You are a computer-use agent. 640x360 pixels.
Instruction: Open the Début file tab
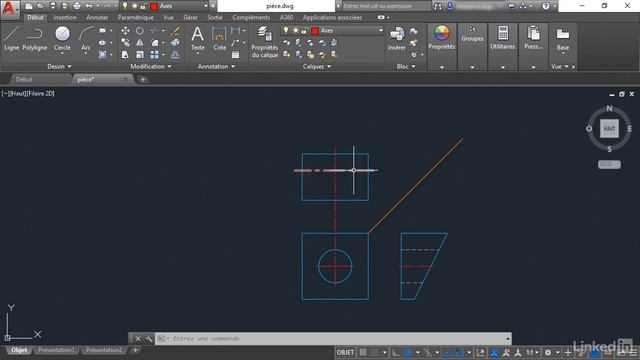pos(24,79)
